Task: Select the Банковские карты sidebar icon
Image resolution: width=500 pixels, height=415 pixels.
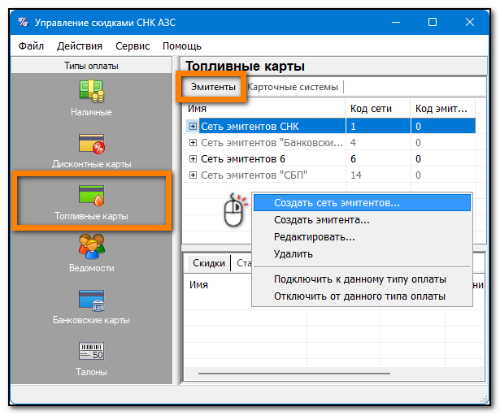Action: pos(92,300)
